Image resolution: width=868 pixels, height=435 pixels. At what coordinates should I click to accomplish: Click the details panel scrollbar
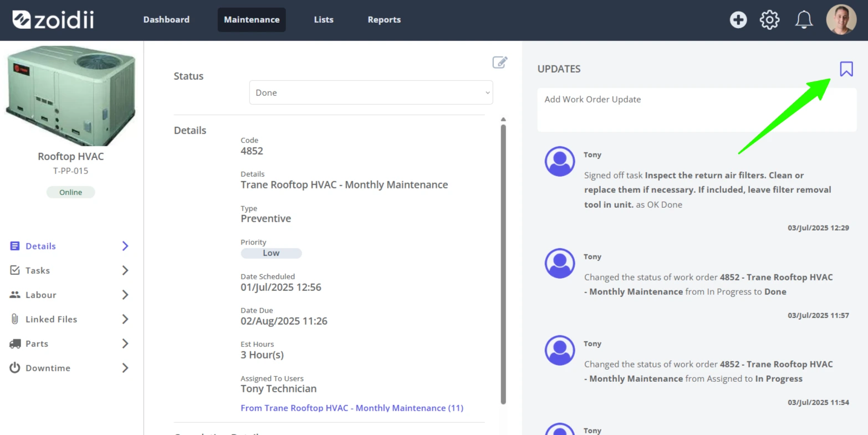(x=503, y=264)
